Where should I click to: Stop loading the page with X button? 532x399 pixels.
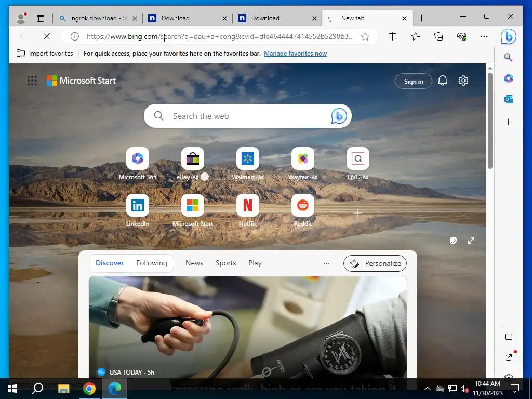tap(47, 36)
